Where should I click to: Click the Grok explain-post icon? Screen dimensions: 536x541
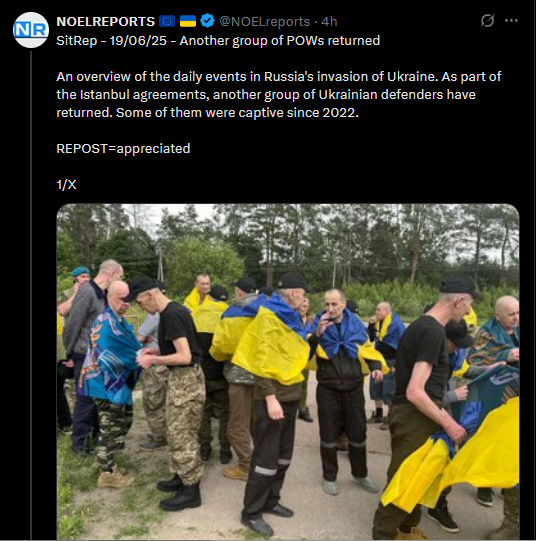487,21
